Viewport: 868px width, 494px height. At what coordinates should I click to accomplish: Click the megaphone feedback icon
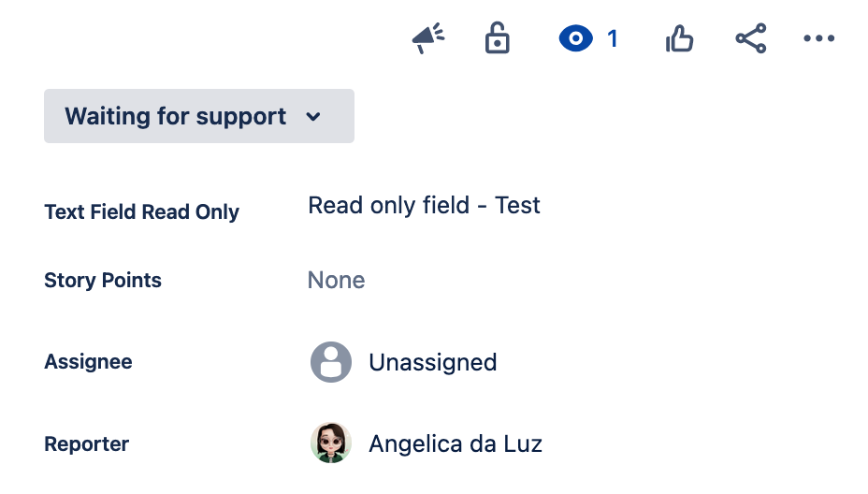(x=428, y=39)
